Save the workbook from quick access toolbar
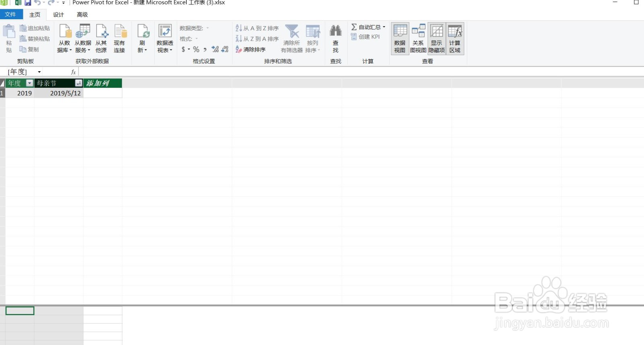The image size is (644, 345). coord(28,3)
